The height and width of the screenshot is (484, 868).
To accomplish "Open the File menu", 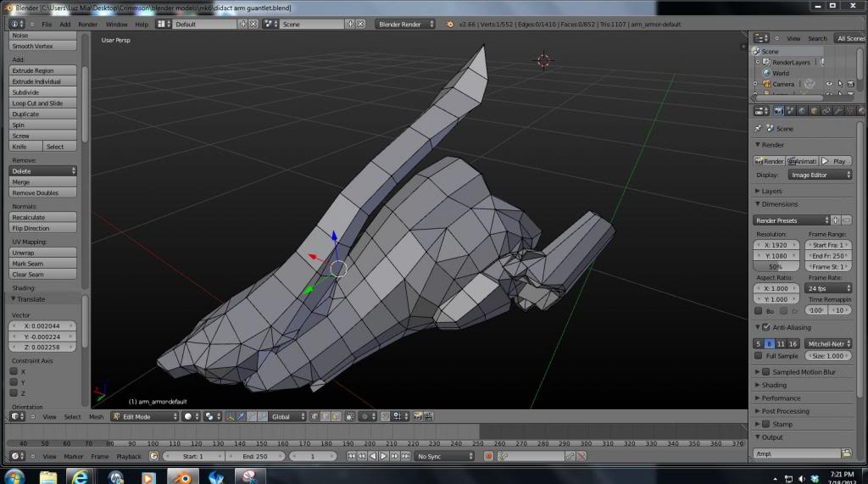I will pos(47,25).
